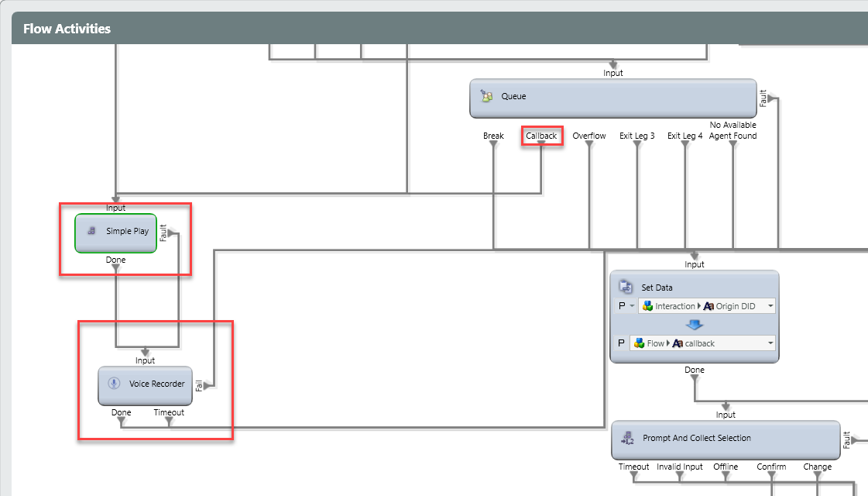868x496 pixels.
Task: Click the Flow Activities panel header
Action: [67, 29]
